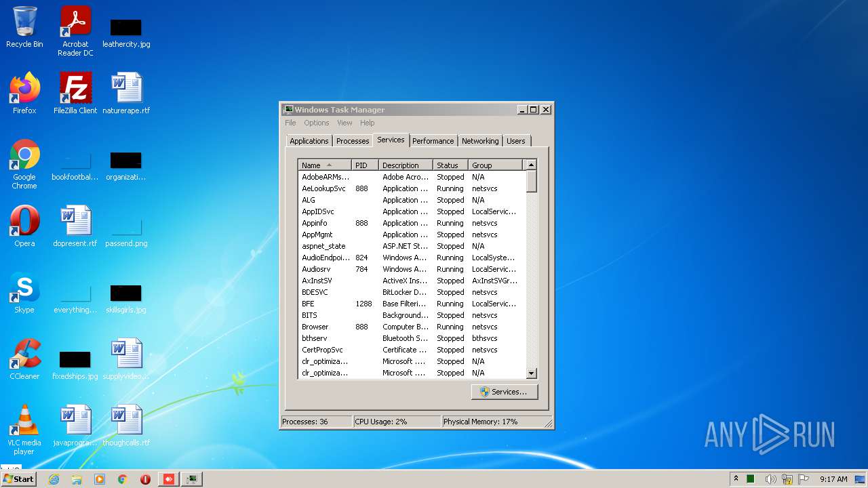Sort services by Status column
Viewport: 868px width, 488px height.
tap(450, 165)
